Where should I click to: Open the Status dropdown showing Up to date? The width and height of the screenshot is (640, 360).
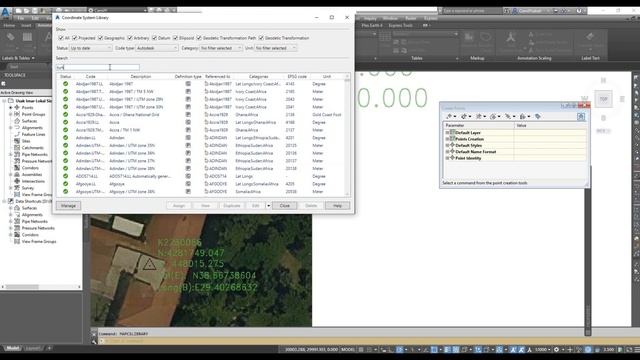[x=90, y=48]
